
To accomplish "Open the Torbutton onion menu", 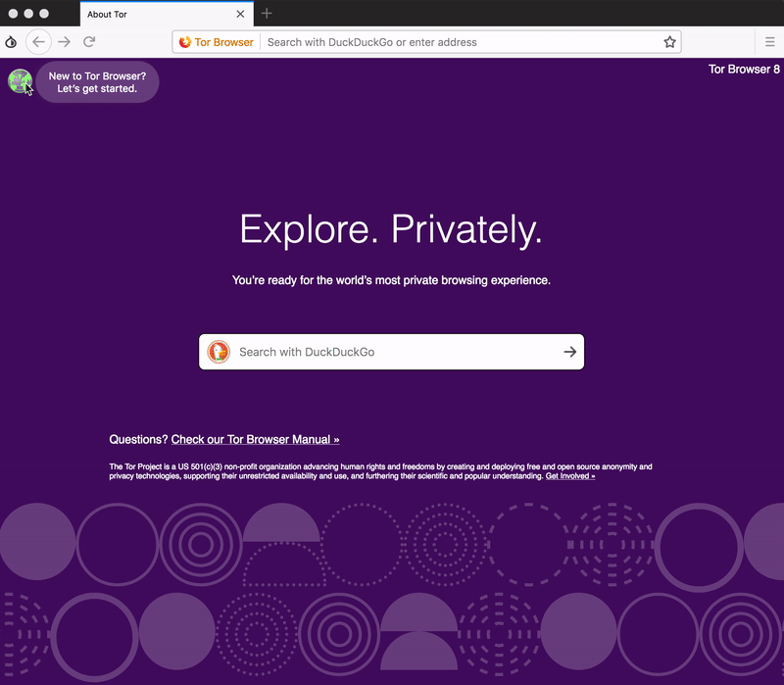I will tap(11, 41).
